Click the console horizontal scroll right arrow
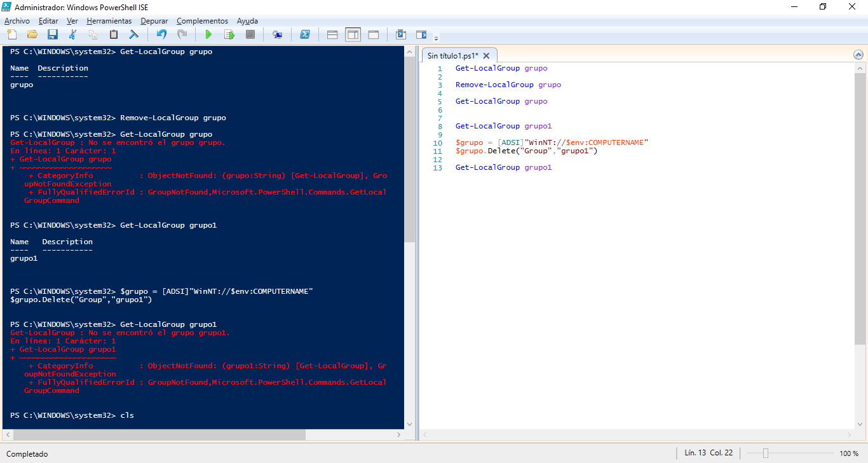Image resolution: width=868 pixels, height=463 pixels. click(399, 435)
